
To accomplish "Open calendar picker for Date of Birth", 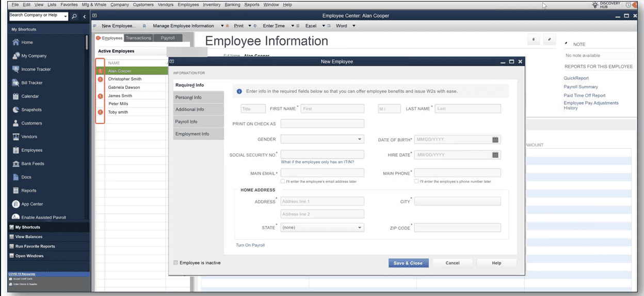I will click(495, 139).
